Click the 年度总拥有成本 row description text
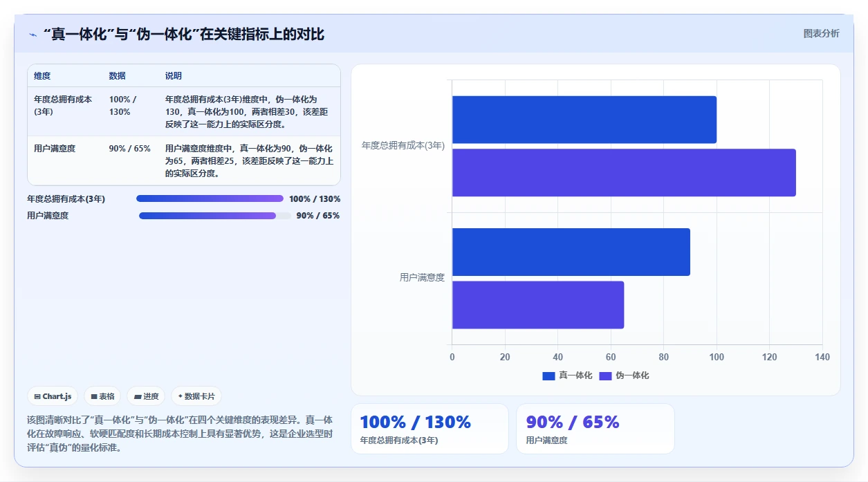Viewport: 868px width, 482px height. click(x=247, y=112)
